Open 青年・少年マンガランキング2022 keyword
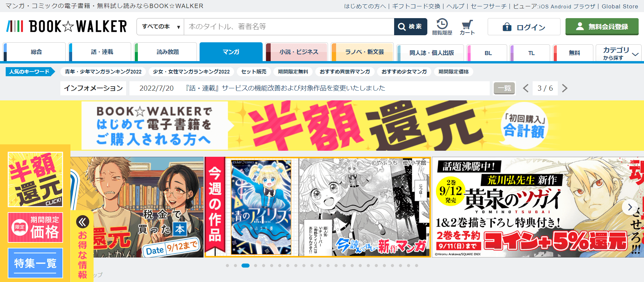This screenshot has height=282, width=644. tap(103, 72)
